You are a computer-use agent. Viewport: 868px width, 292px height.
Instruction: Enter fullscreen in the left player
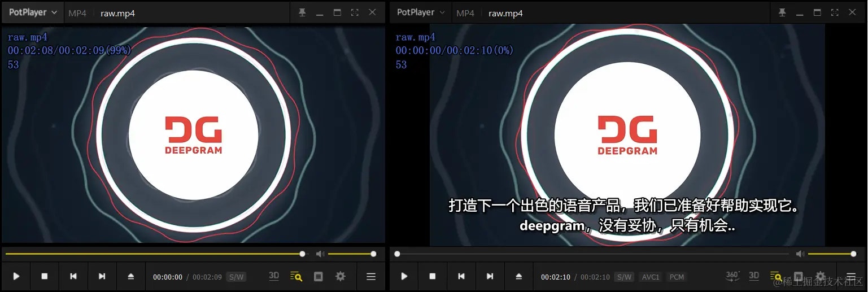pyautogui.click(x=355, y=12)
